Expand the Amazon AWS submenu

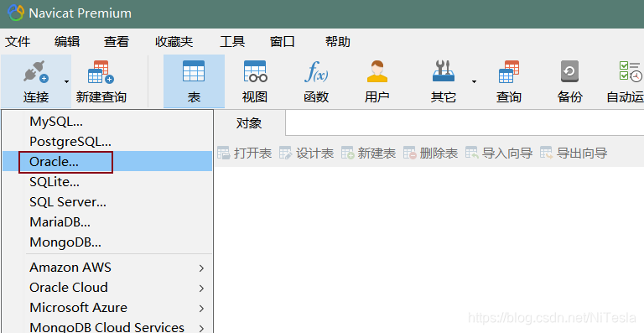click(107, 268)
